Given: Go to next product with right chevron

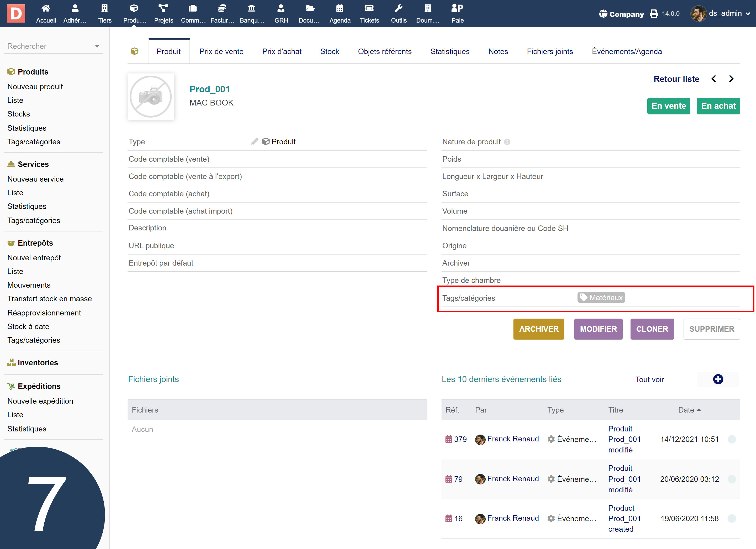Looking at the screenshot, I should pos(731,79).
